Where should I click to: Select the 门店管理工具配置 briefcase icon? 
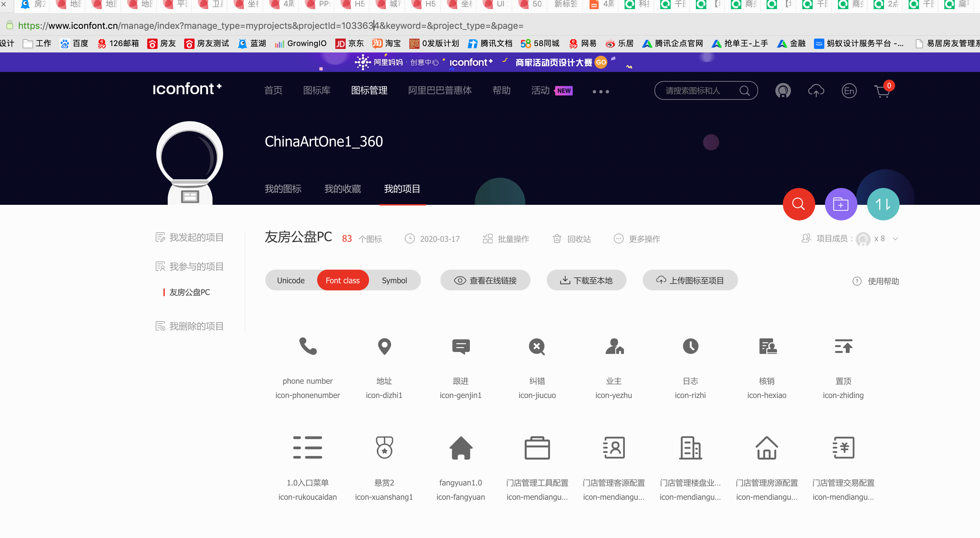tap(537, 447)
